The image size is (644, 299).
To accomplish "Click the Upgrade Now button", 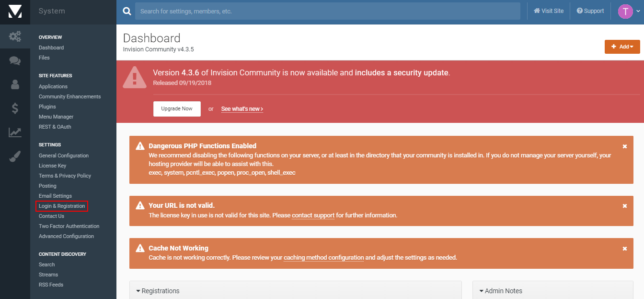I will (x=177, y=109).
